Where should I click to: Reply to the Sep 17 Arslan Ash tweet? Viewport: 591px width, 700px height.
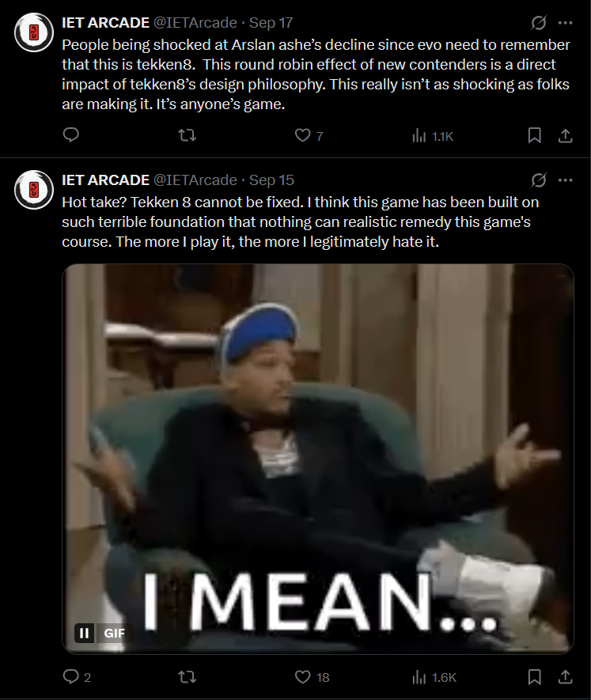[71, 134]
